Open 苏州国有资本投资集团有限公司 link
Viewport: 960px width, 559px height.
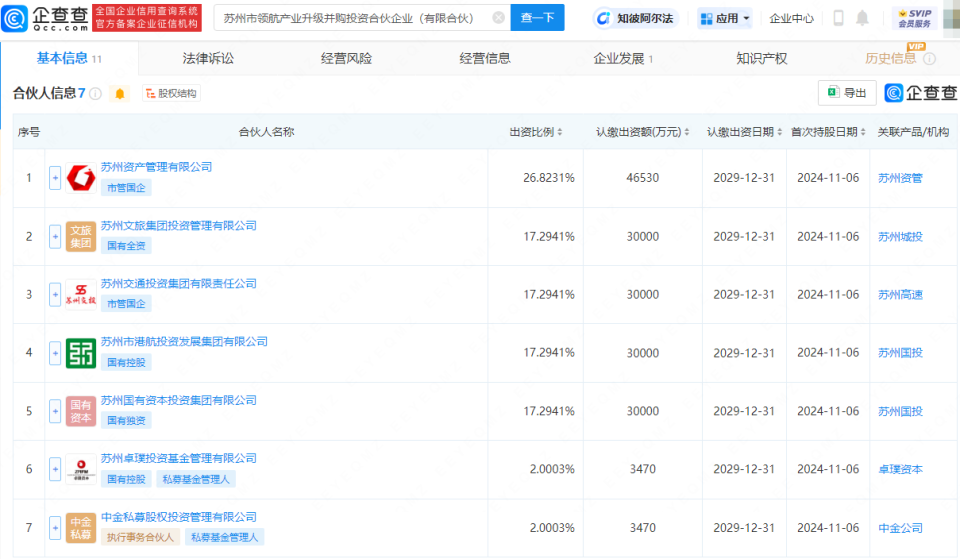tap(178, 400)
